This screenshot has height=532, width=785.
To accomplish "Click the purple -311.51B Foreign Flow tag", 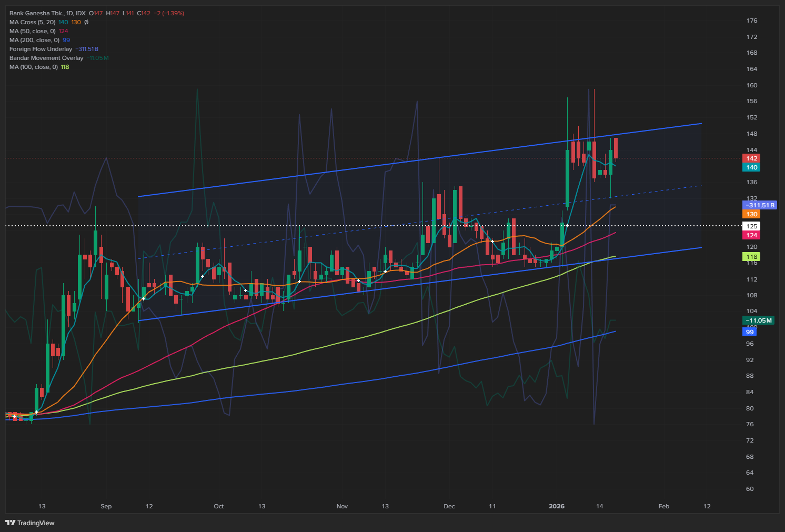I will 760,205.
